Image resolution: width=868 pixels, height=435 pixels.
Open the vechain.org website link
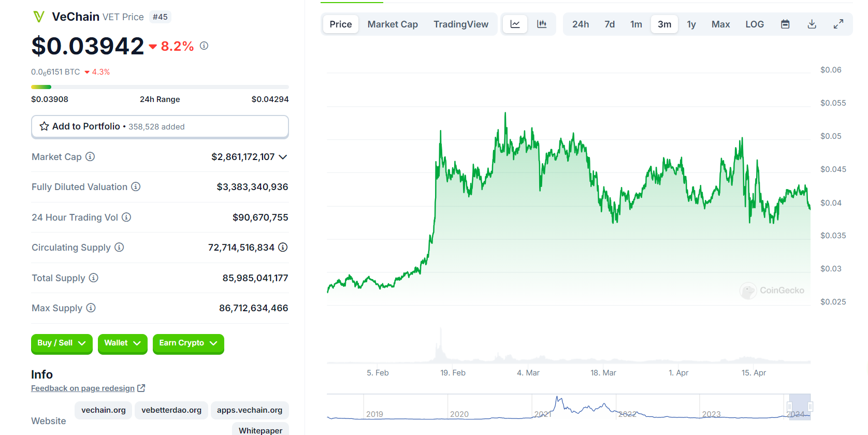tap(104, 410)
